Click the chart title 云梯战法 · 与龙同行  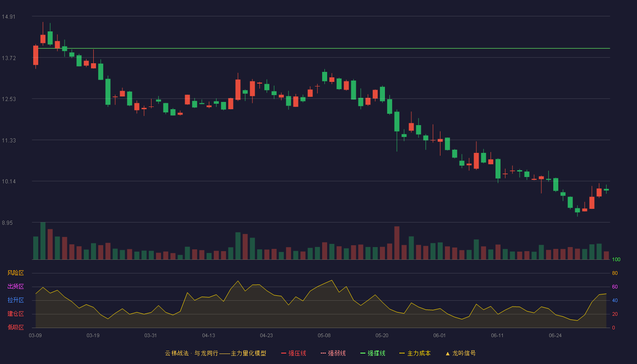click(x=192, y=353)
